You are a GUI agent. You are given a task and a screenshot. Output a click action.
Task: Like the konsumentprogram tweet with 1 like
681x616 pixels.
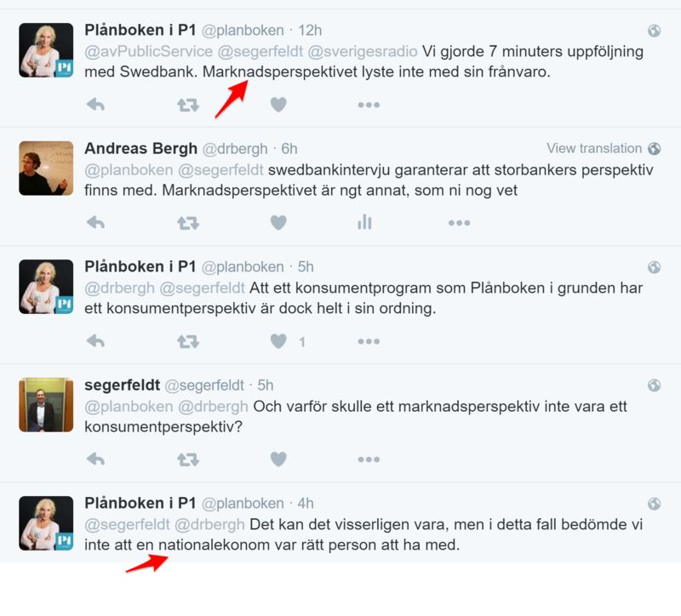coord(278,341)
